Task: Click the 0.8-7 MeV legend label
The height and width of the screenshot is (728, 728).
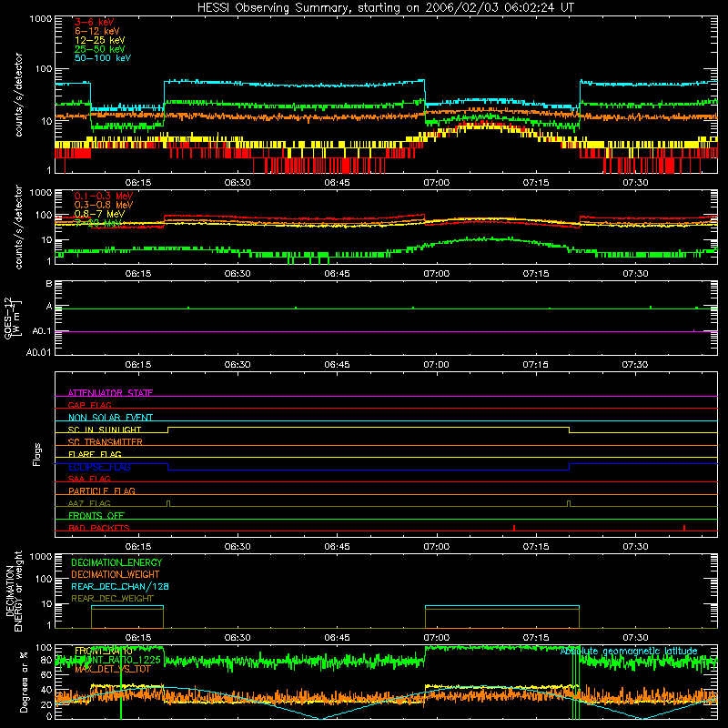Action: click(99, 214)
